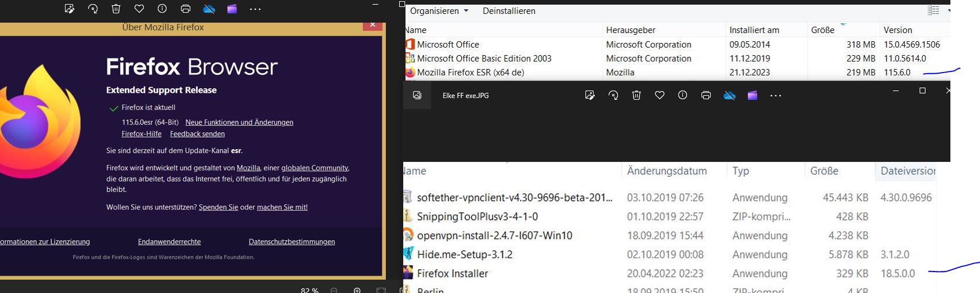Maximize the Elke FF exe.JPG Photos window
The height and width of the screenshot is (293, 980).
pos(923,91)
